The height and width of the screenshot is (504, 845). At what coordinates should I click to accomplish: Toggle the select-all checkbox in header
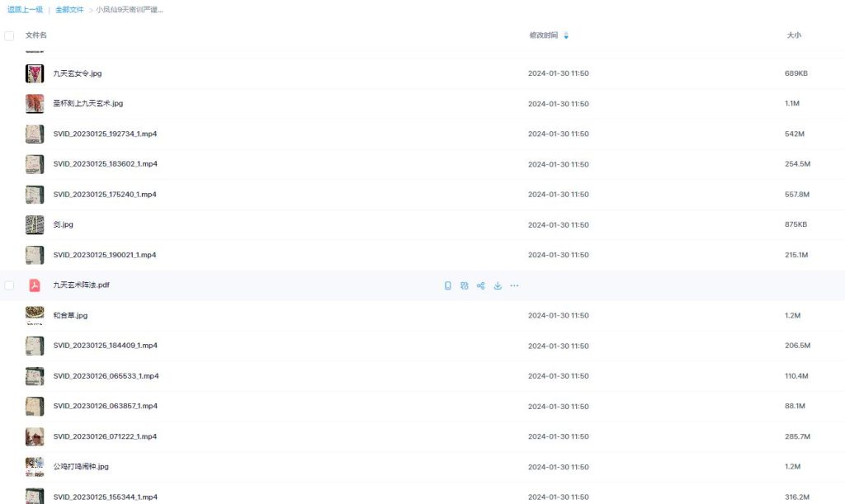pos(9,35)
